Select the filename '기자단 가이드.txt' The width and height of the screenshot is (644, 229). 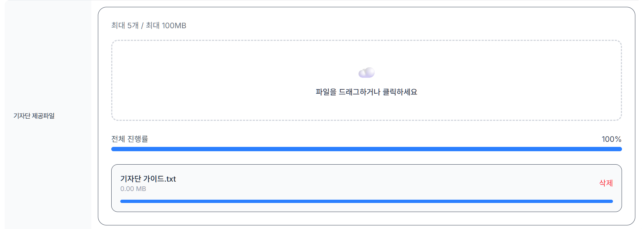(x=148, y=178)
